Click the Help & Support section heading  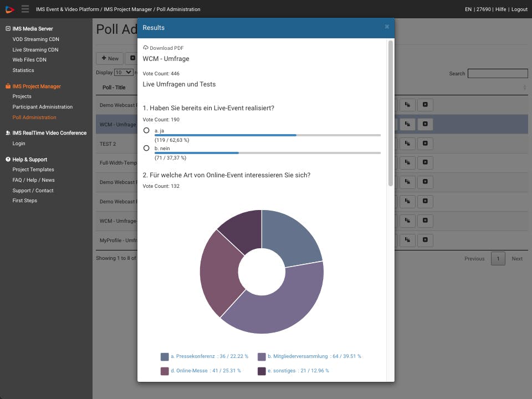30,160
